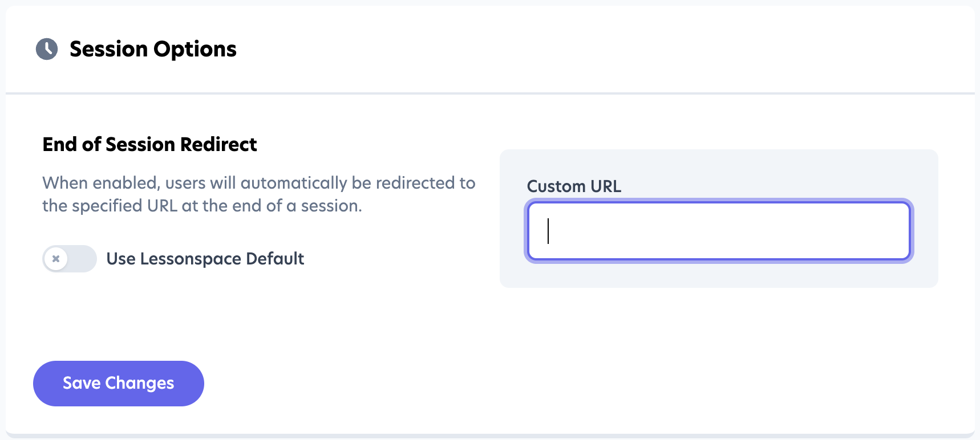This screenshot has width=980, height=440.
Task: Click the x icon inside the toggle knob
Action: point(56,259)
